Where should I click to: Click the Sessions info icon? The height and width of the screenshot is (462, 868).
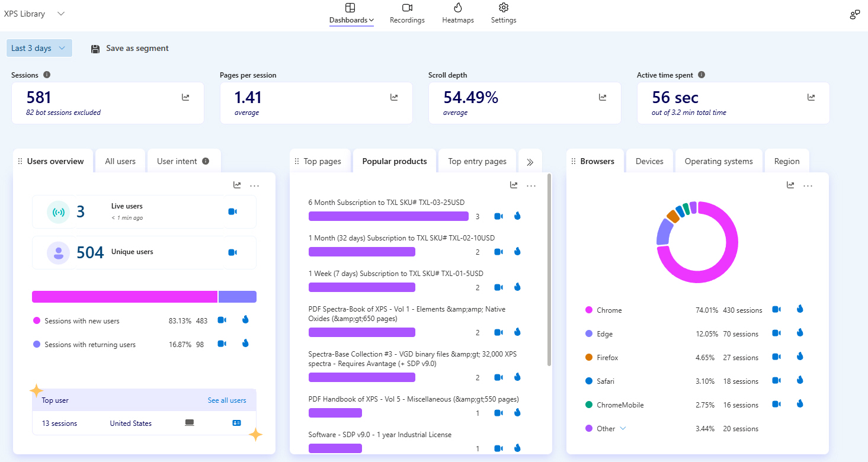(x=47, y=75)
